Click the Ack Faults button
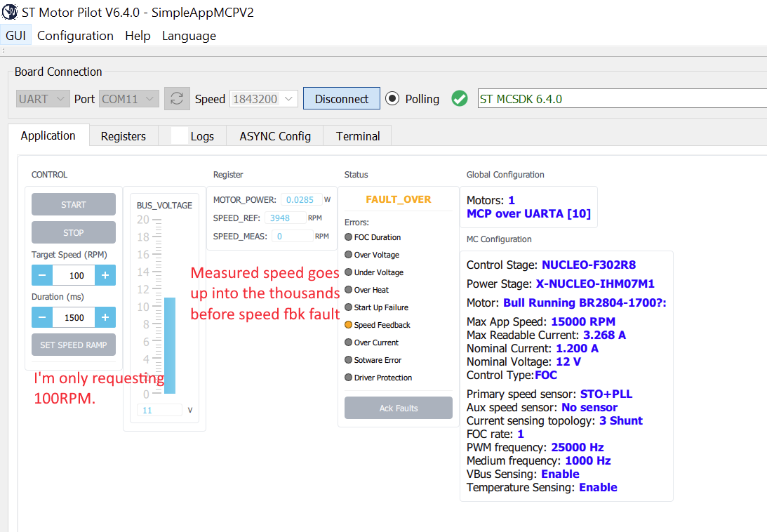Screen dimensions: 767x532 [398, 408]
